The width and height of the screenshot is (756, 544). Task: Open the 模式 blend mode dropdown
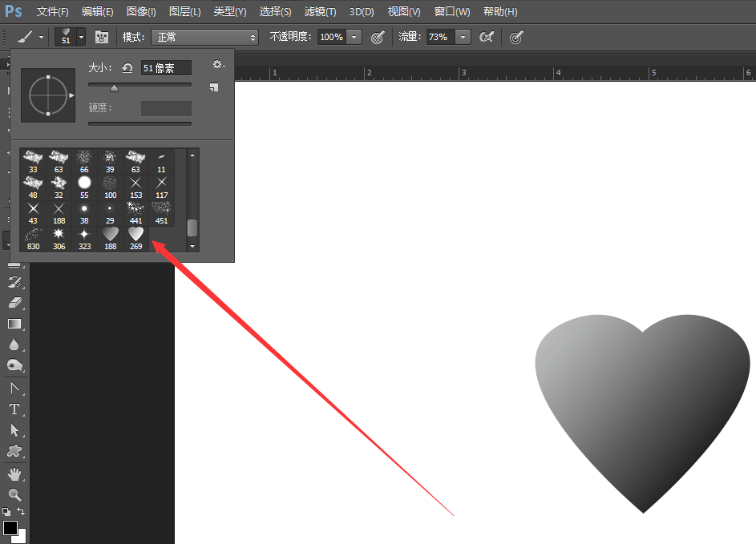point(205,37)
